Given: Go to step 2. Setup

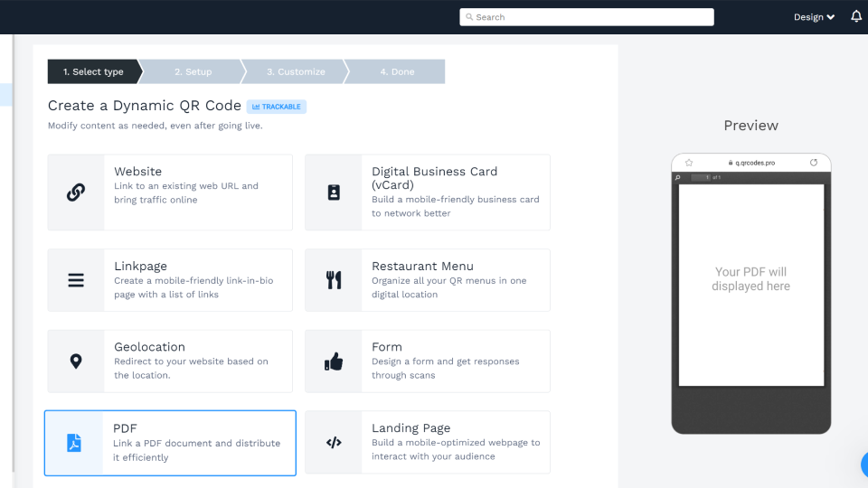Looking at the screenshot, I should click(x=193, y=71).
